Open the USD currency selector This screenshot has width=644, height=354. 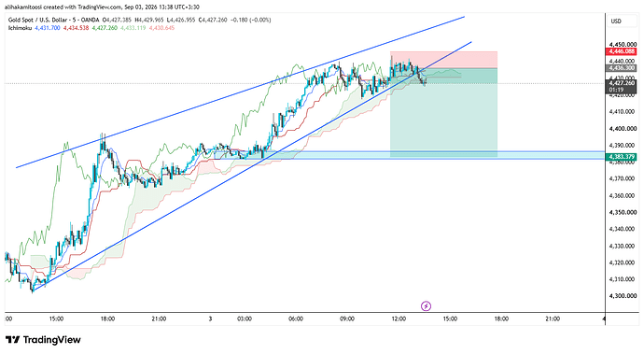(x=616, y=21)
